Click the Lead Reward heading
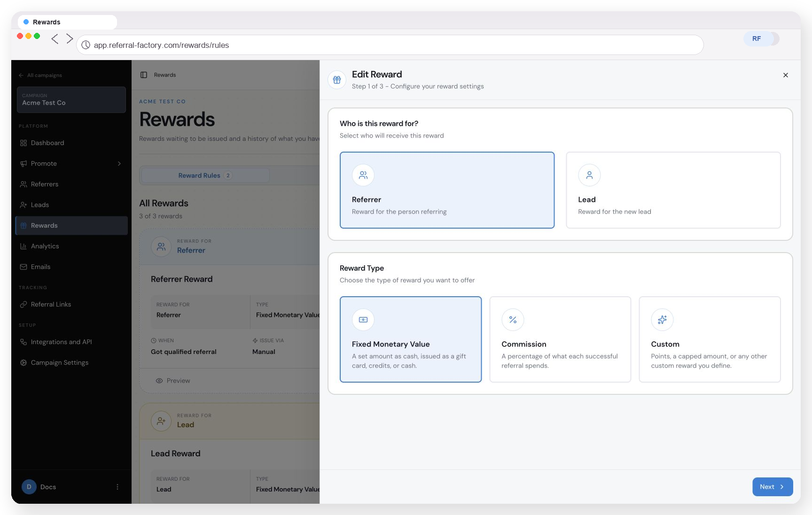 coord(176,454)
